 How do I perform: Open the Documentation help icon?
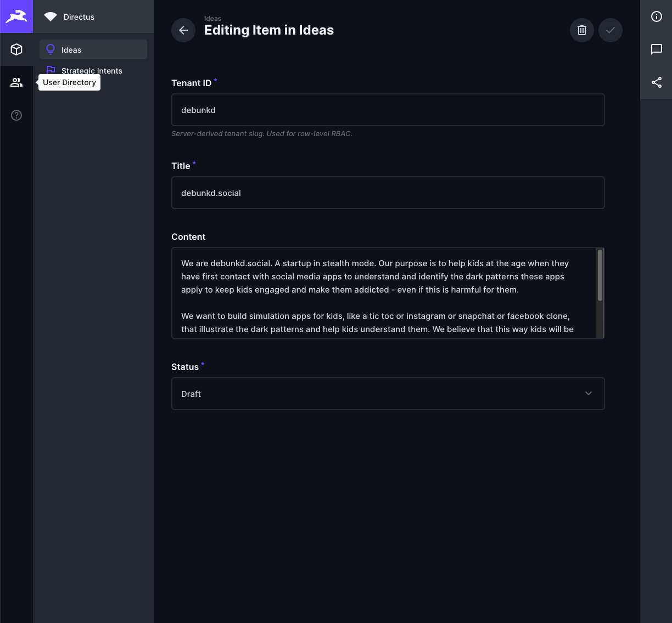click(16, 115)
